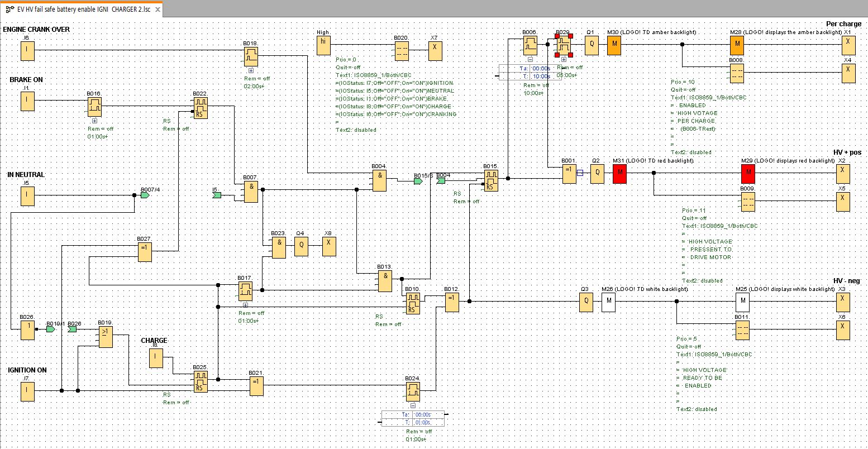Click the B007 AND gate block

[251, 192]
